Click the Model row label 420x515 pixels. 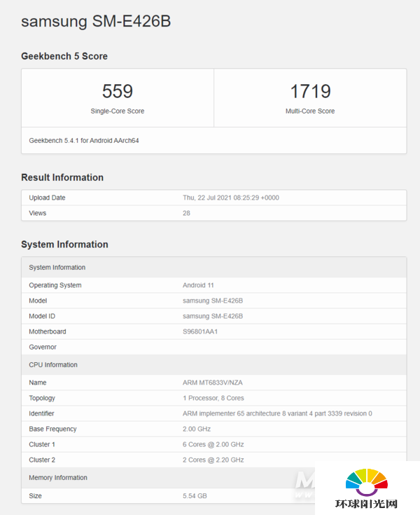(38, 301)
